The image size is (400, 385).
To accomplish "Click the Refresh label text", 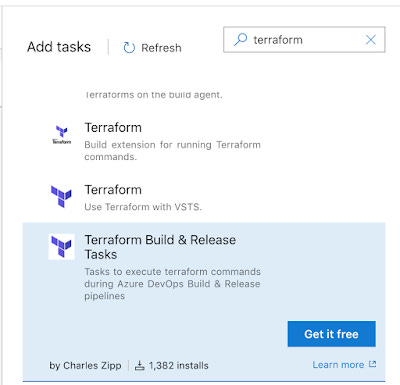I will tap(161, 48).
